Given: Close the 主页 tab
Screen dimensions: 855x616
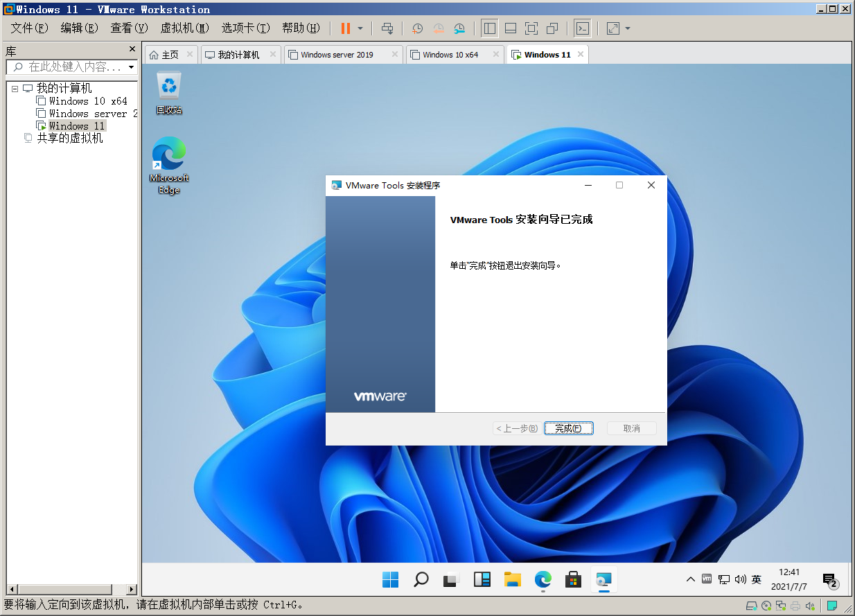Looking at the screenshot, I should (x=190, y=55).
